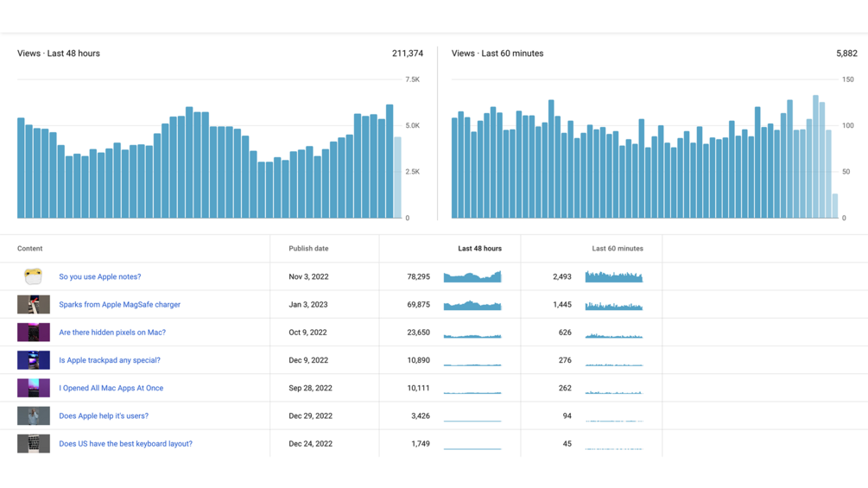Viewport: 868px width, 488px height.
Task: Click the 276 last-hour value
Action: [565, 360]
